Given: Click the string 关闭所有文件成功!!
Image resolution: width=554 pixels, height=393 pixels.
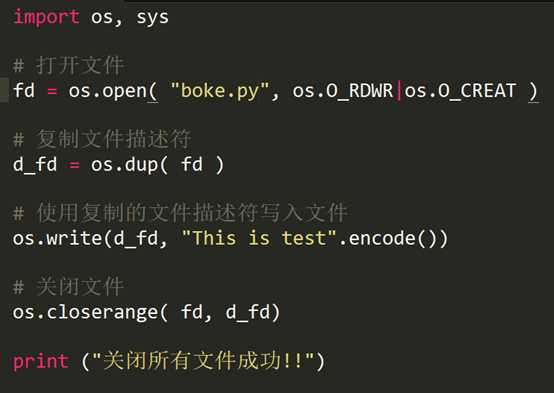Looking at the screenshot, I should (203, 360).
